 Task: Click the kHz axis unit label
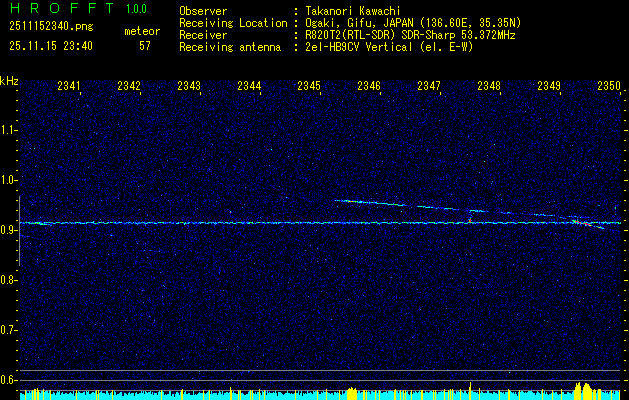click(x=9, y=81)
